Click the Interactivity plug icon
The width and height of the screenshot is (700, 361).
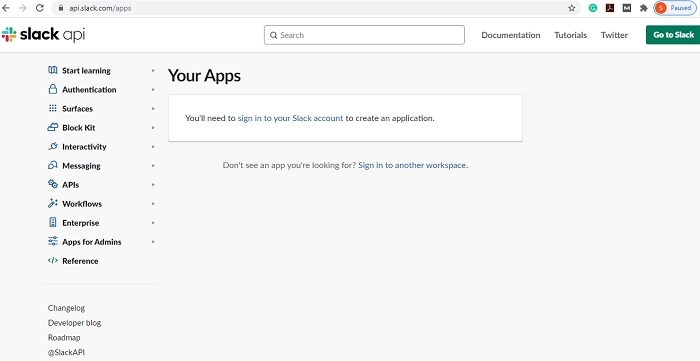[53, 146]
